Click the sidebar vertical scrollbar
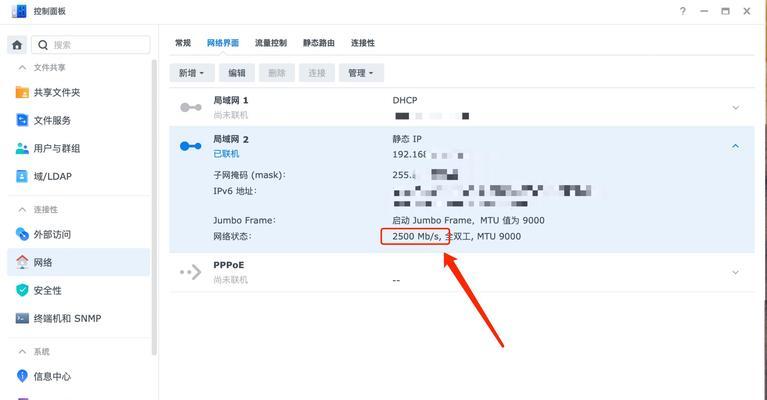The image size is (767, 400). click(x=154, y=208)
